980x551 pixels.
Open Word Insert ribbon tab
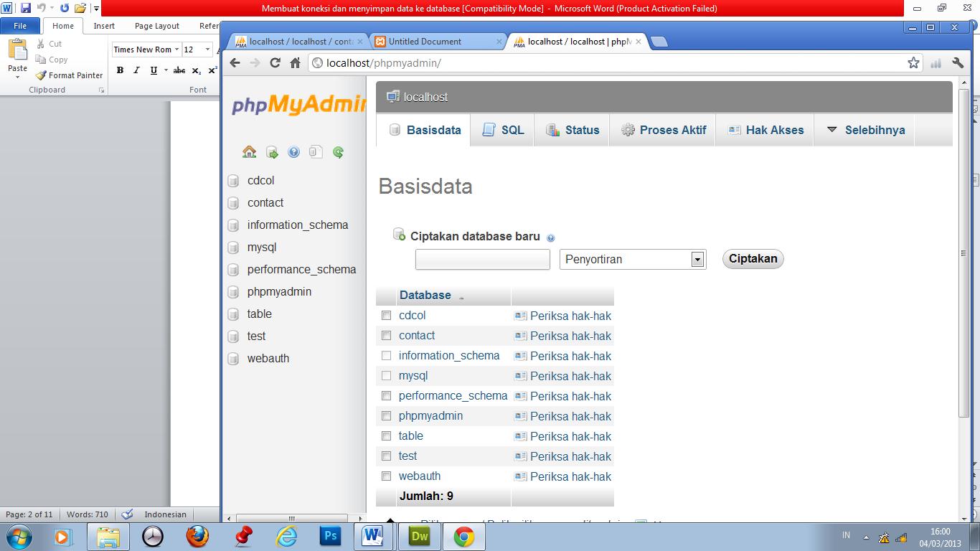104,26
